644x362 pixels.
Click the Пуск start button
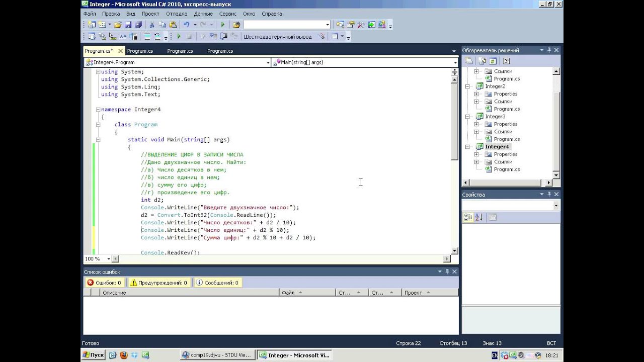(x=93, y=355)
